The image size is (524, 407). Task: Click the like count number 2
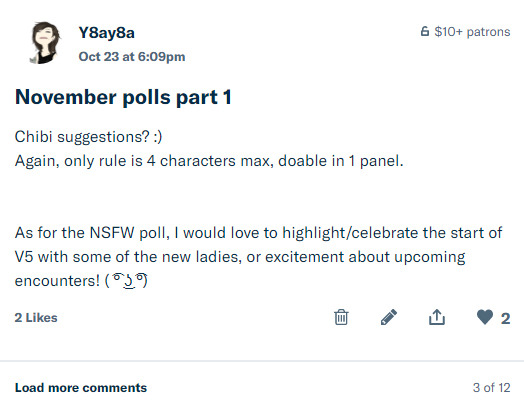506,318
